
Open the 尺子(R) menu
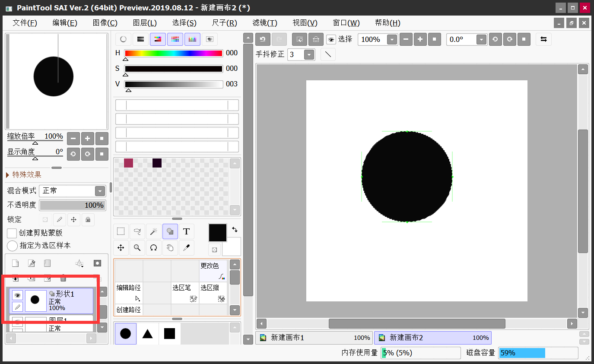pyautogui.click(x=225, y=23)
